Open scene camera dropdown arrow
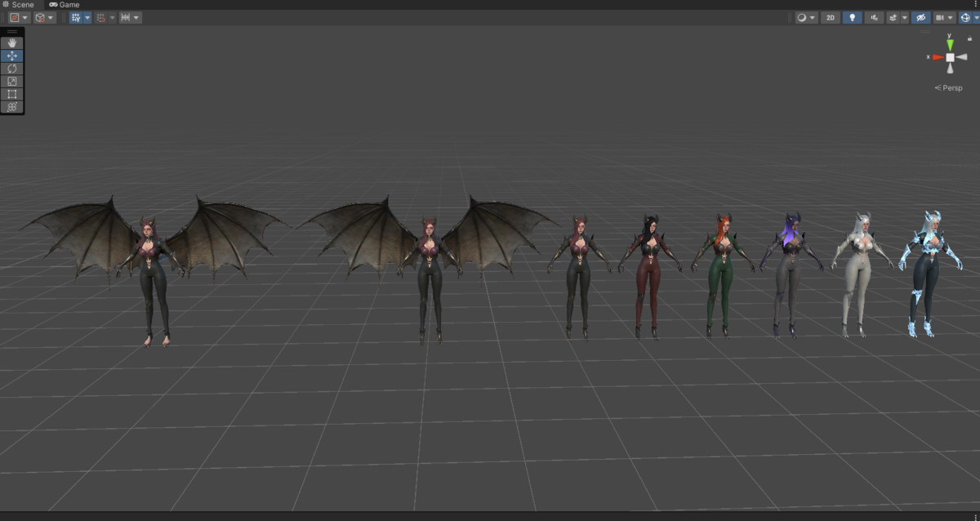Screen dimensions: 980x521 951,17
